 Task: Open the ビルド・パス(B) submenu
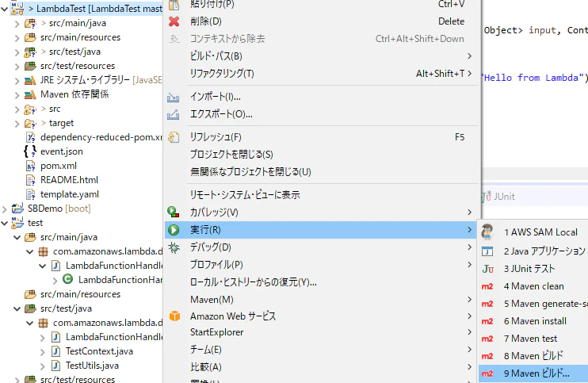323,56
